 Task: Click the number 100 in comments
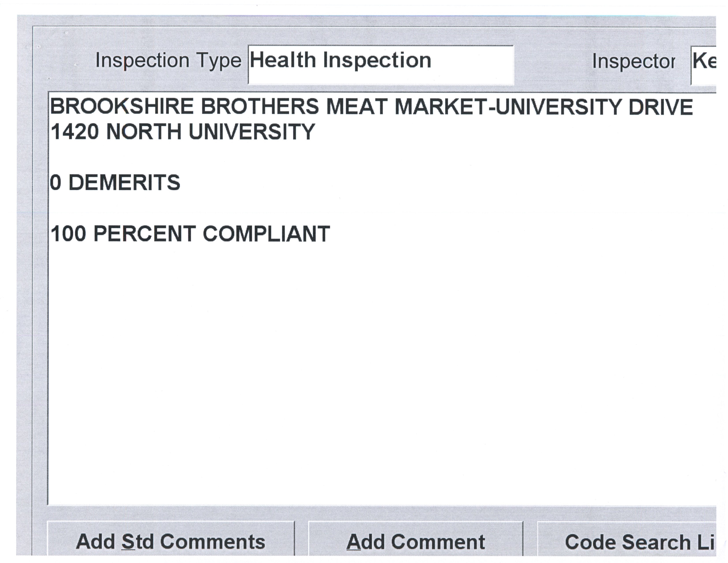click(x=68, y=234)
